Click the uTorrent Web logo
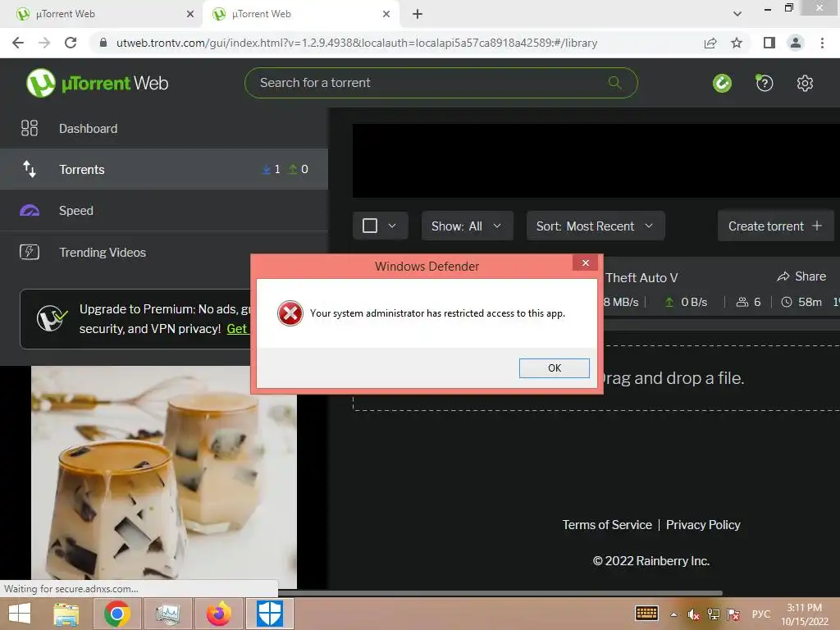The width and height of the screenshot is (840, 630). [x=98, y=83]
